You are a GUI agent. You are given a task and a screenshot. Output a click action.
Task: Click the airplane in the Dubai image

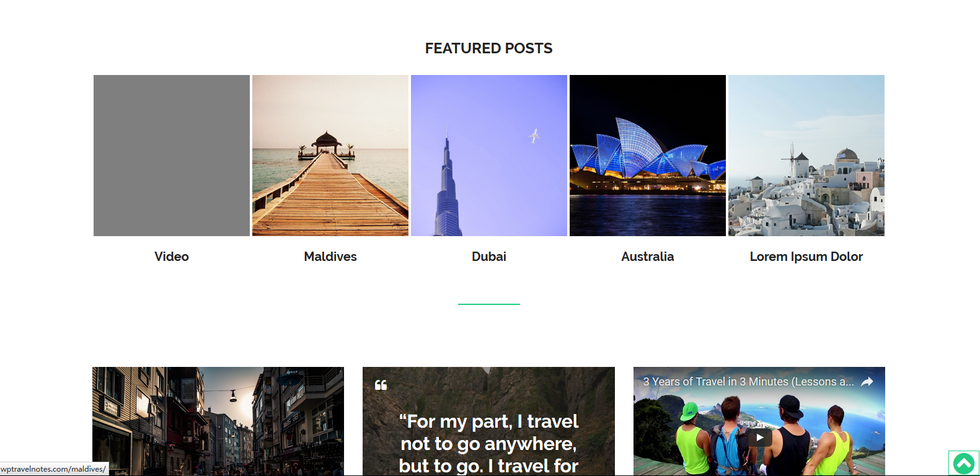point(534,135)
